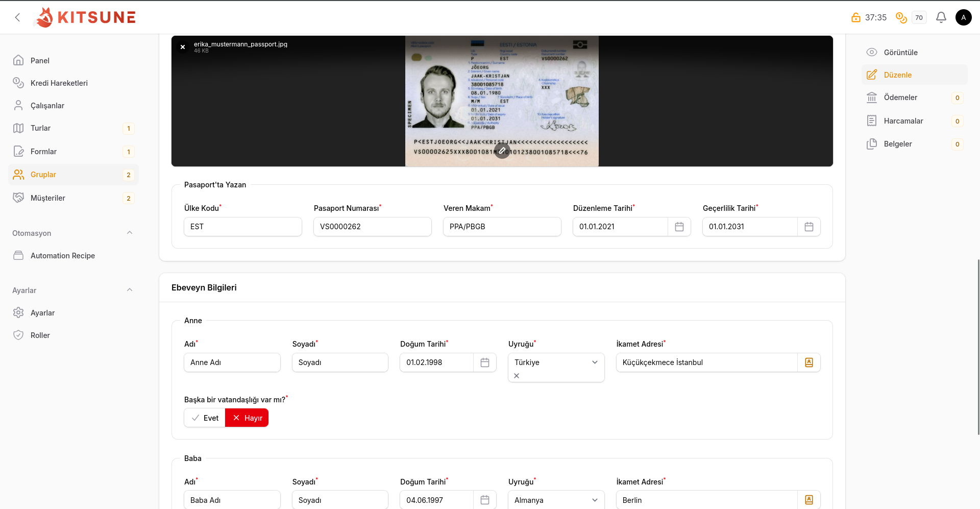Click the Geçerlilik Tarihi date field
The image size is (980, 509).
point(750,227)
